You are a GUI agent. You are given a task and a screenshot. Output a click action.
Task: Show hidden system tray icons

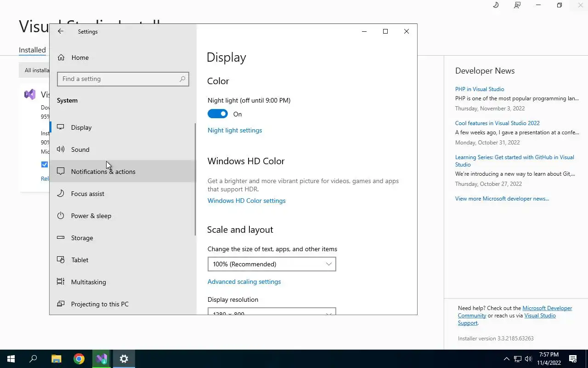point(507,359)
